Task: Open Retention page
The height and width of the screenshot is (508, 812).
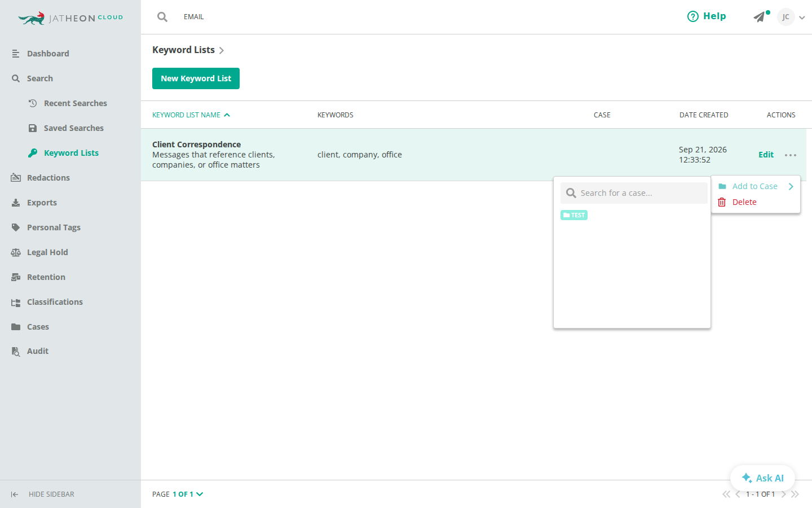Action: tap(46, 277)
